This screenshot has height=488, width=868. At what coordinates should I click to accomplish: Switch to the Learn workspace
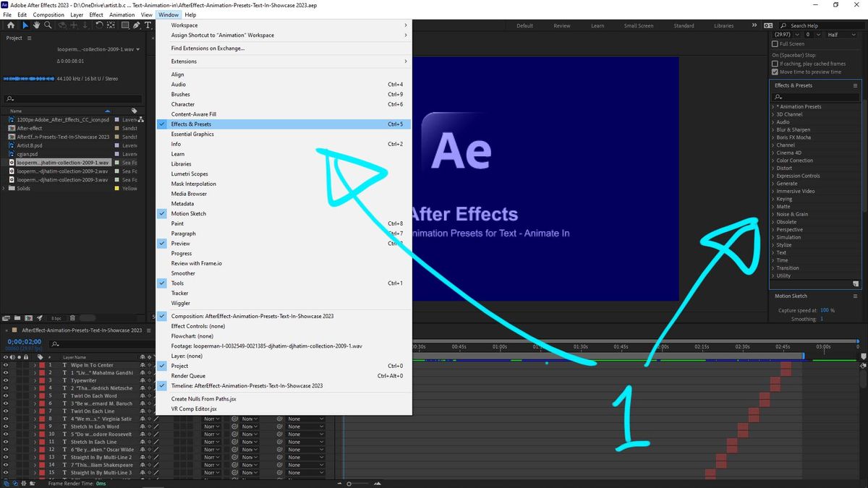click(x=597, y=26)
